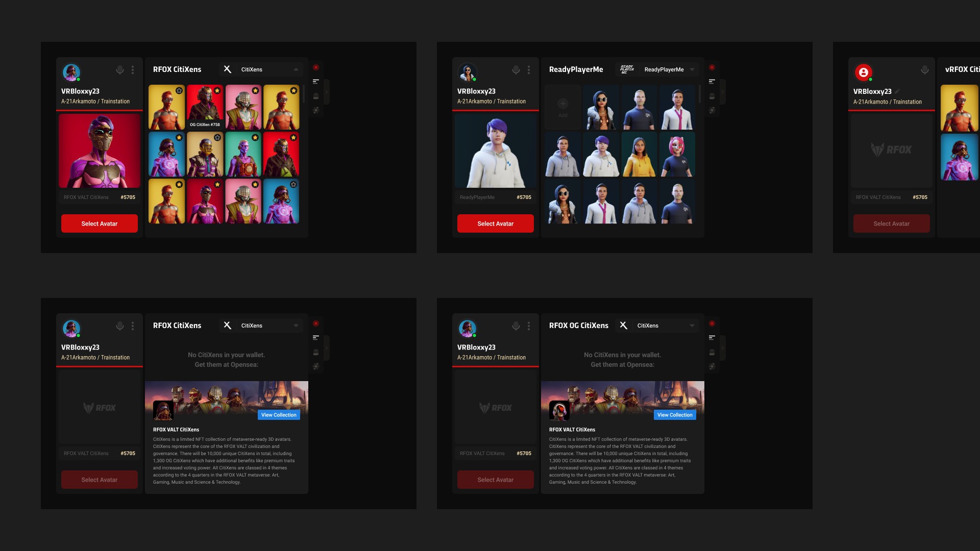The width and height of the screenshot is (980, 551).
Task: Expand the side arrow tab beside the CitiXens avatar-grid panel
Action: [327, 92]
